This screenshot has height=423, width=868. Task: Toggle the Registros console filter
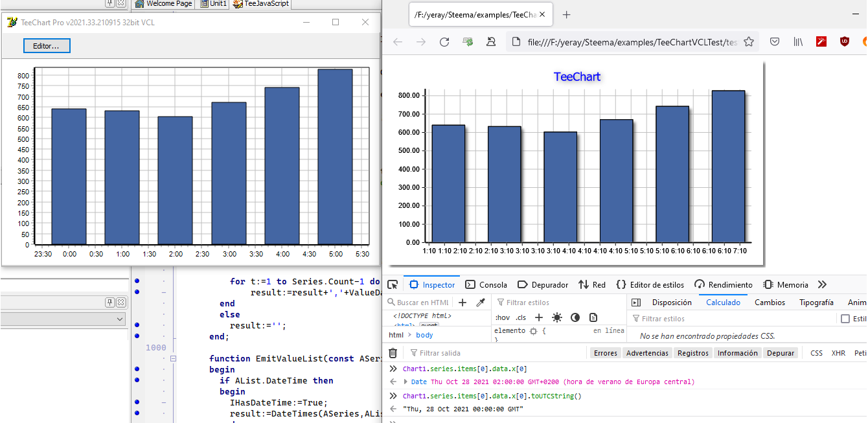click(693, 353)
